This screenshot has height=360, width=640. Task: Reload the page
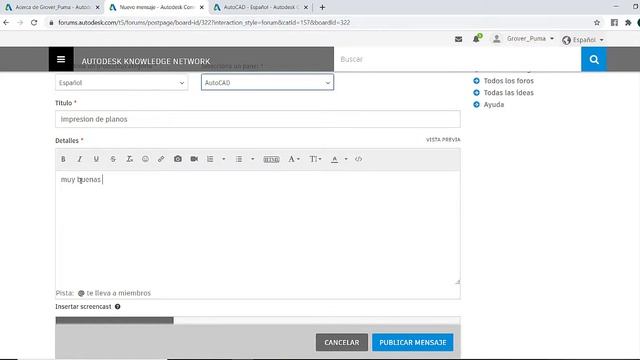34,22
